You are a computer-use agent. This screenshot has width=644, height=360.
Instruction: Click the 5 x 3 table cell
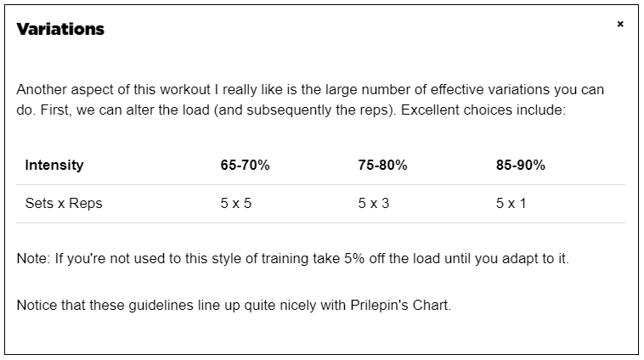coord(373,204)
